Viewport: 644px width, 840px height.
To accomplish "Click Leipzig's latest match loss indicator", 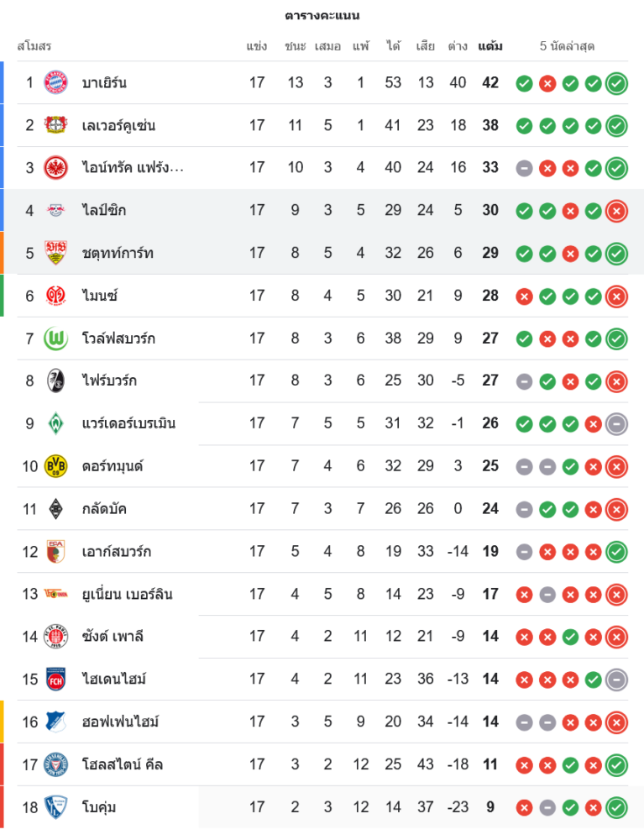I will coord(616,210).
